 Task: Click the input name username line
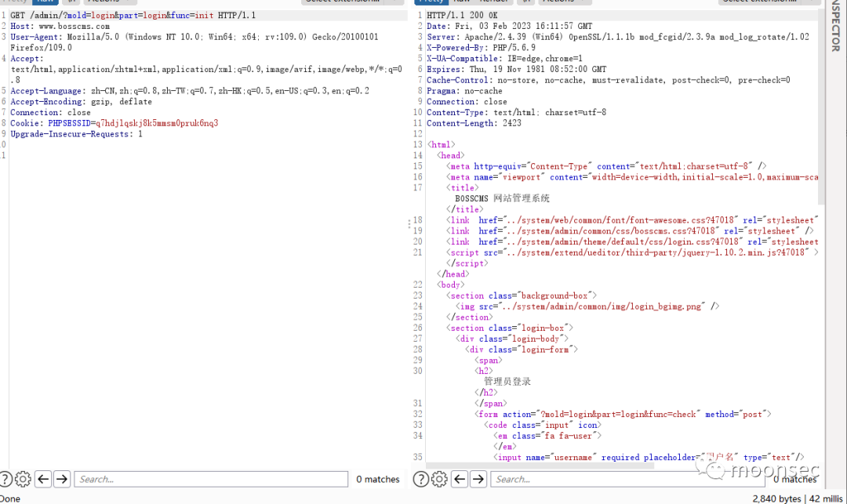649,458
